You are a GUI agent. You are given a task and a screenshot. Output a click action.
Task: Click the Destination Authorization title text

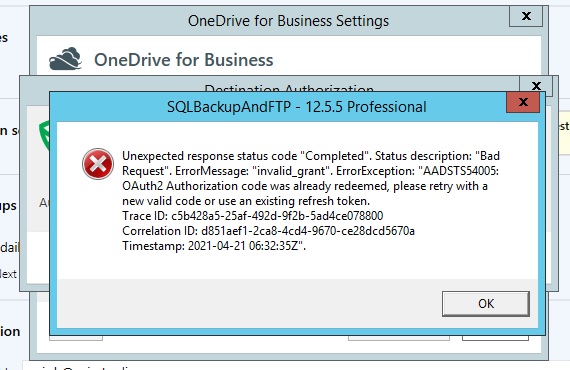coord(289,88)
